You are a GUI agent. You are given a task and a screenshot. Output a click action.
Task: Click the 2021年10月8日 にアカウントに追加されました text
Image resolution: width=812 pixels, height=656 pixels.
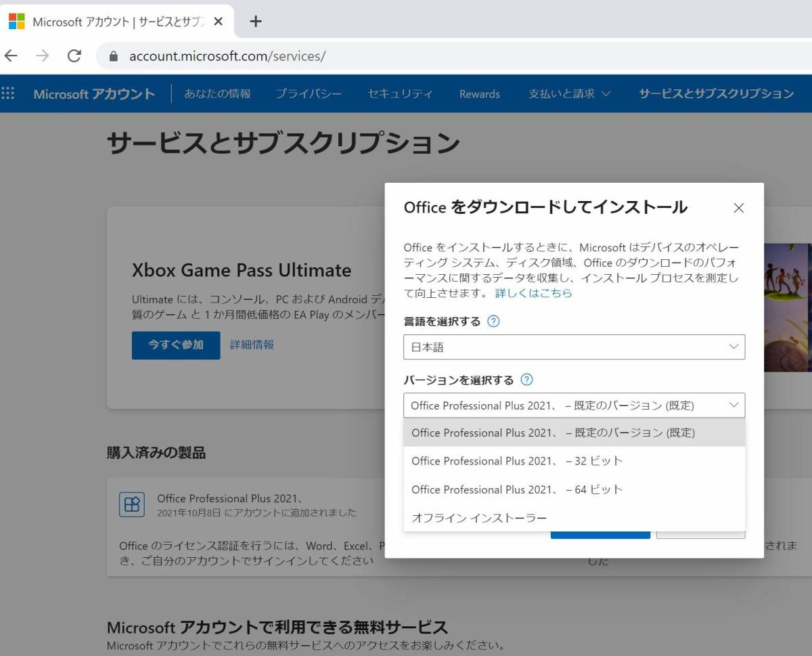point(256,512)
